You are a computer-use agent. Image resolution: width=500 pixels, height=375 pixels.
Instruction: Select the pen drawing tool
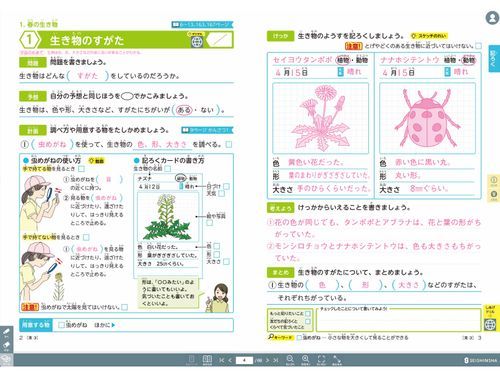pos(6,333)
